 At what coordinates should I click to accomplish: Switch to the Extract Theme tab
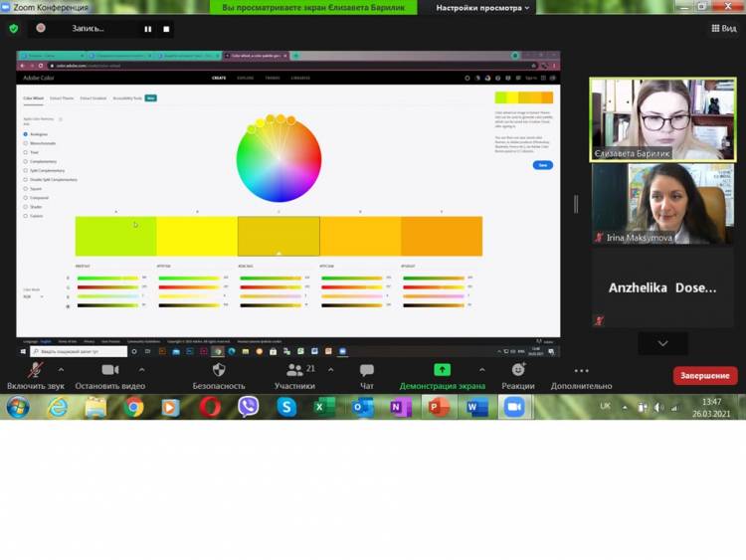coord(62,98)
